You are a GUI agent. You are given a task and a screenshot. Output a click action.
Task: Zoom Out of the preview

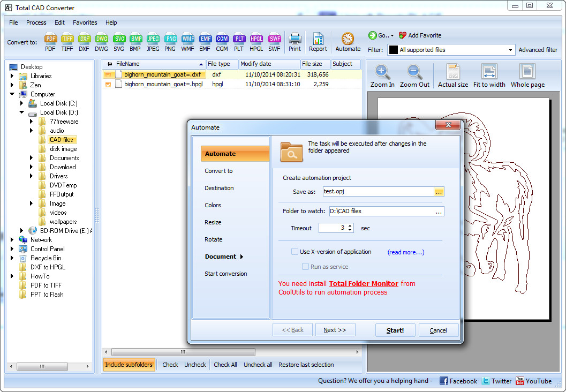(x=414, y=76)
